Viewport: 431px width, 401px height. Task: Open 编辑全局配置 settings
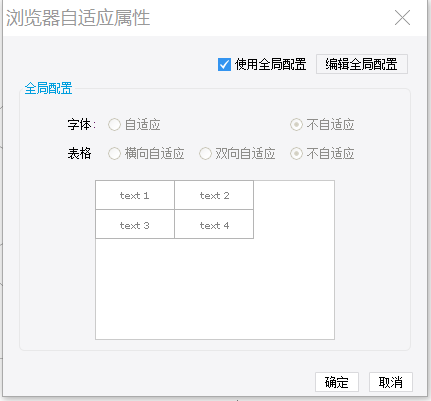coord(362,64)
